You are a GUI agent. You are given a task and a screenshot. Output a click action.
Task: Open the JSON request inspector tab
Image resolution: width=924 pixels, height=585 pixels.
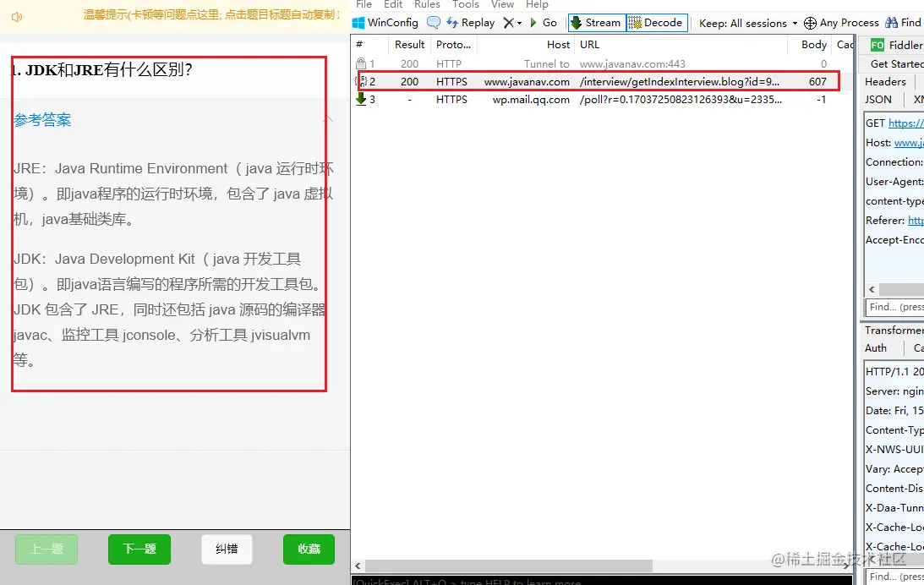click(x=878, y=100)
